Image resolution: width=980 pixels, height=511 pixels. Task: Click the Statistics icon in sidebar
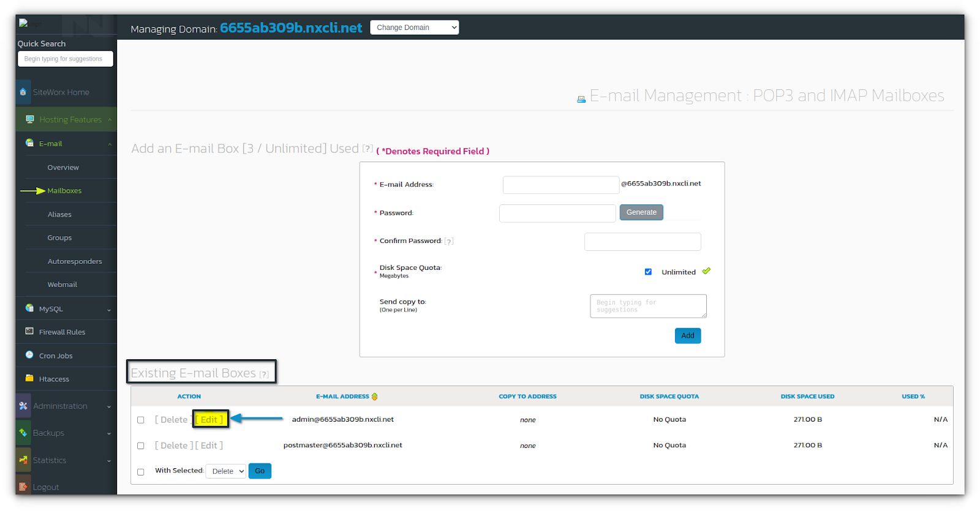tap(23, 460)
